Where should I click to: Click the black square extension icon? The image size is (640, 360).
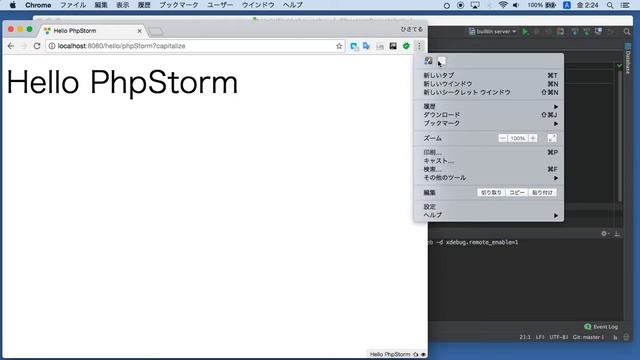pyautogui.click(x=393, y=46)
